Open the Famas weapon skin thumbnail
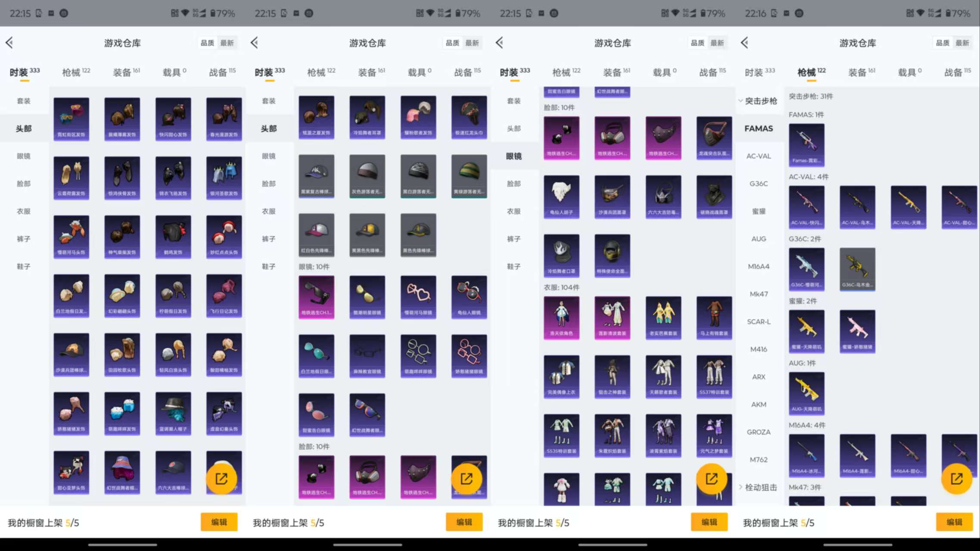 (806, 145)
